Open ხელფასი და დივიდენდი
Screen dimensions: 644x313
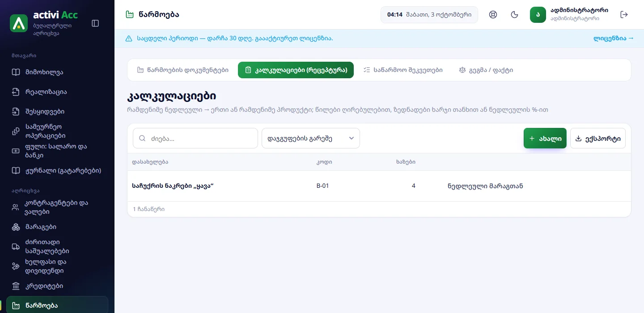(57, 266)
